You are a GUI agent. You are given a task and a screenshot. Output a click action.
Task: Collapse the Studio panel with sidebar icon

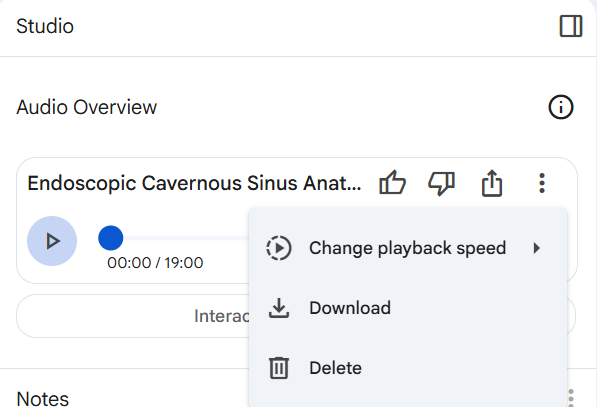coord(571,26)
